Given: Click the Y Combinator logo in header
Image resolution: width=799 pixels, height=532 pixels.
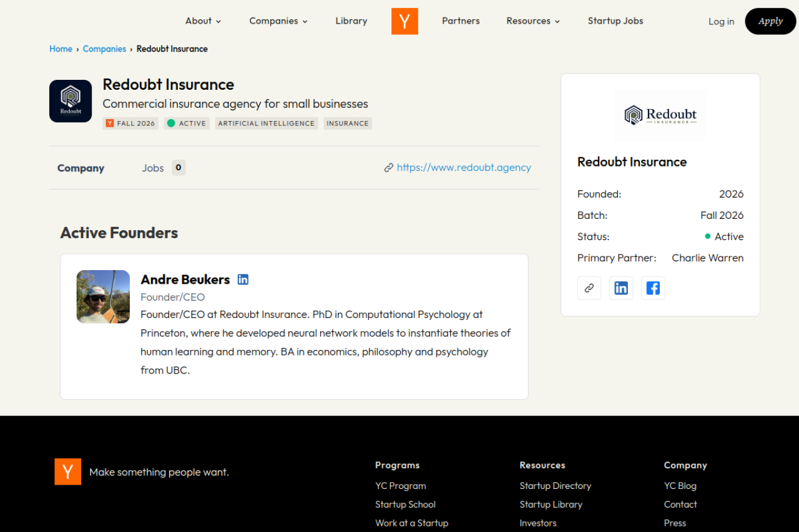Looking at the screenshot, I should point(404,21).
